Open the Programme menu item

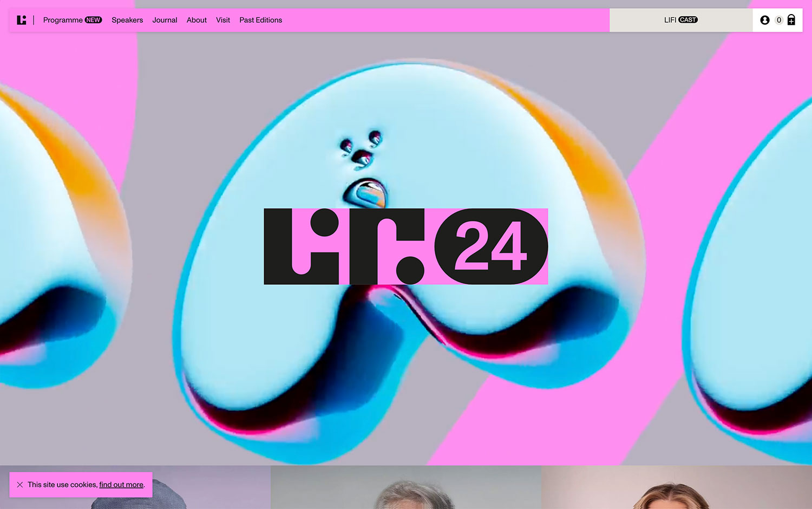pos(63,20)
